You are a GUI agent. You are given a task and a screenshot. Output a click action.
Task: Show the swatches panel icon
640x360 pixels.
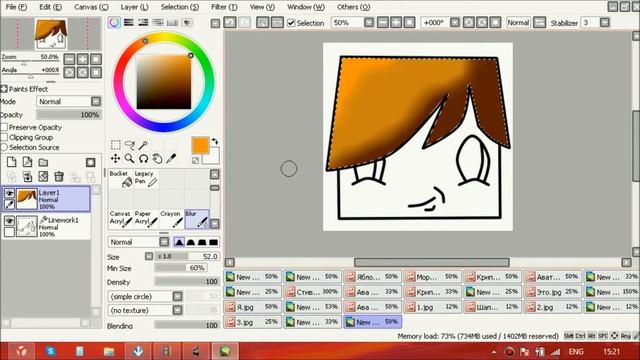(172, 22)
